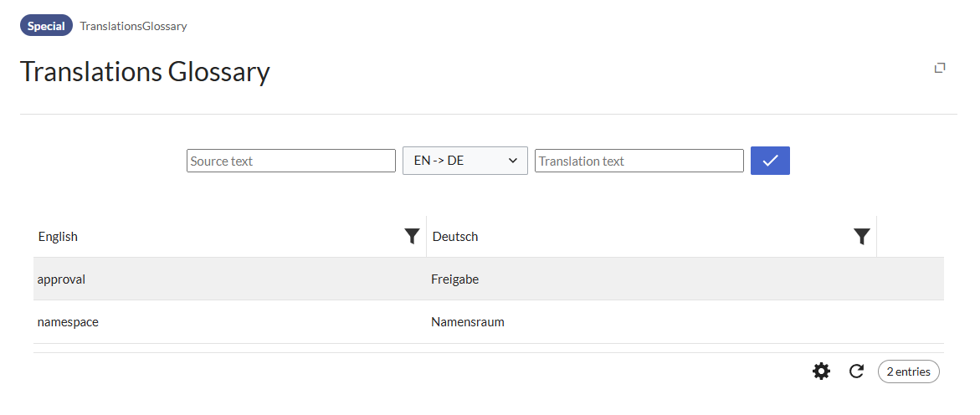This screenshot has width=980, height=415.
Task: Select the Namensraum translation cell
Action: click(x=468, y=322)
